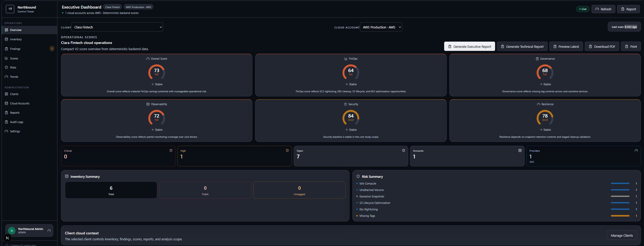Open Settings in the sidebar
644x246 pixels.
29,131
